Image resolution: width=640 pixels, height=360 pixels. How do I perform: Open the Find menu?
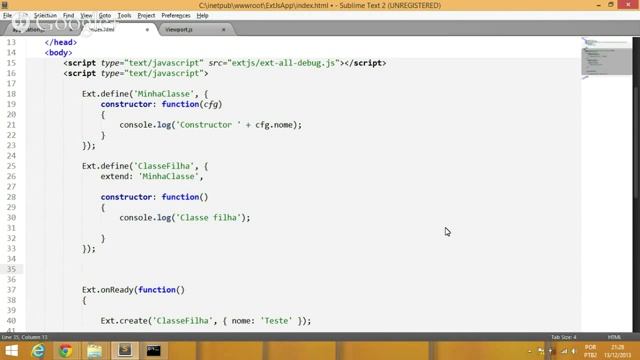click(68, 16)
